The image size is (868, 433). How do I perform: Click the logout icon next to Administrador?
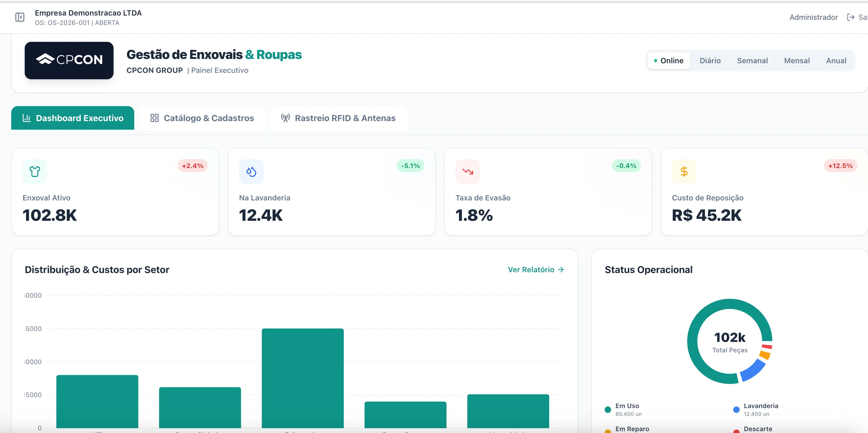coord(851,17)
